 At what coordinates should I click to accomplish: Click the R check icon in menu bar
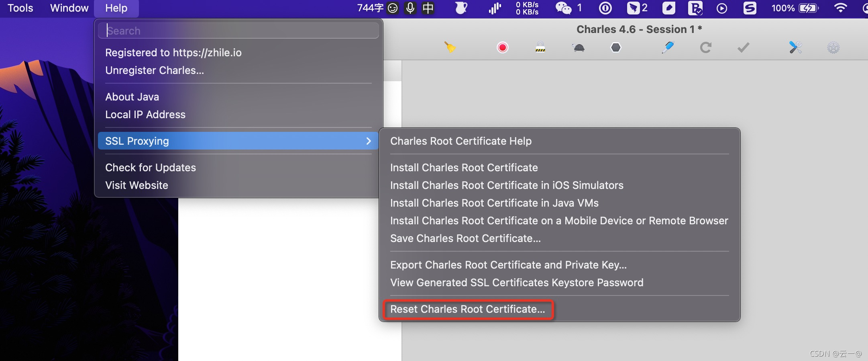point(695,8)
